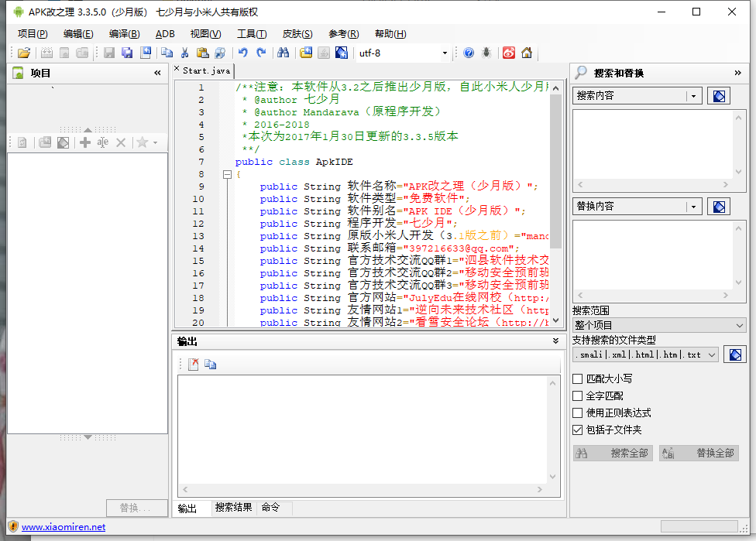Close the Start.java tab
This screenshot has width=756, height=541.
(177, 69)
